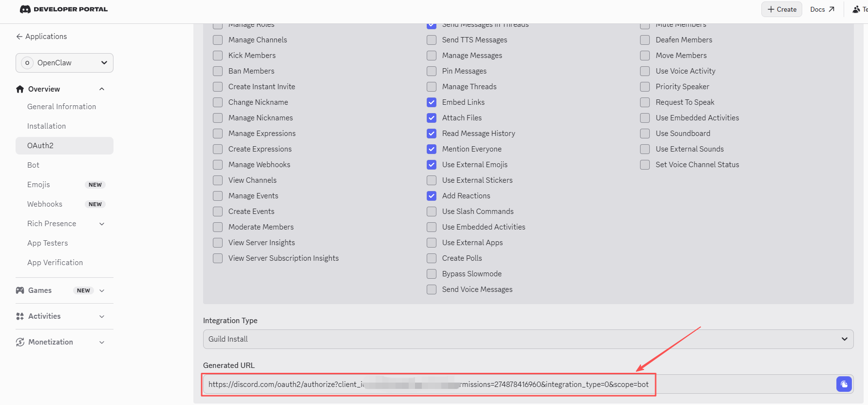Click the generated URL text field
868x405 pixels.
(519, 385)
